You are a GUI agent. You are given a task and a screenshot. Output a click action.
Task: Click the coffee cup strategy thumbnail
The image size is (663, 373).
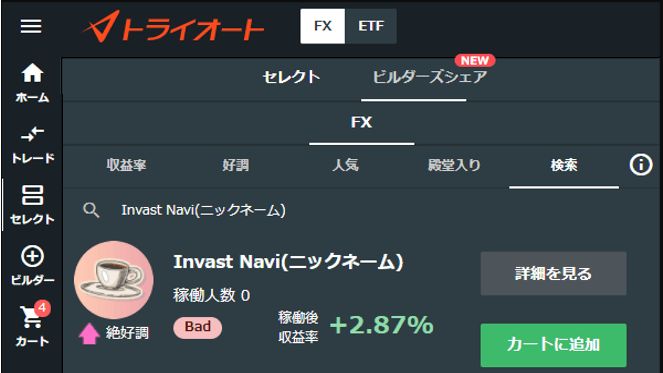114,280
